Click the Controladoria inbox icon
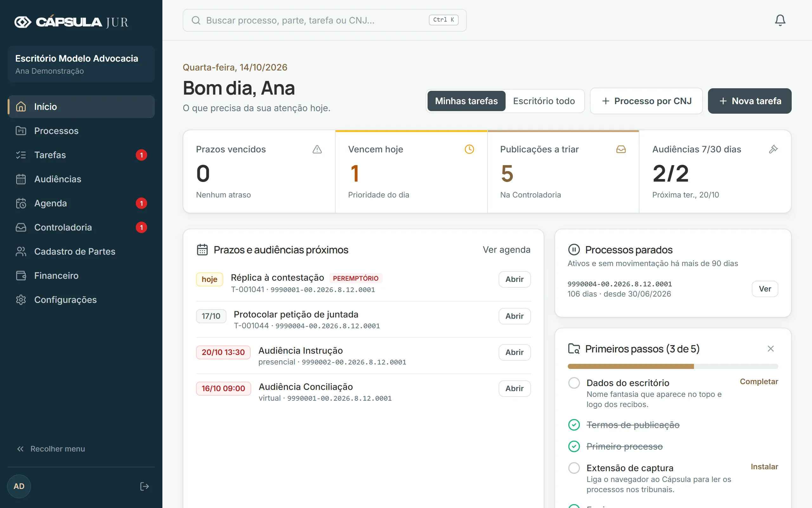The height and width of the screenshot is (508, 812). [21, 227]
